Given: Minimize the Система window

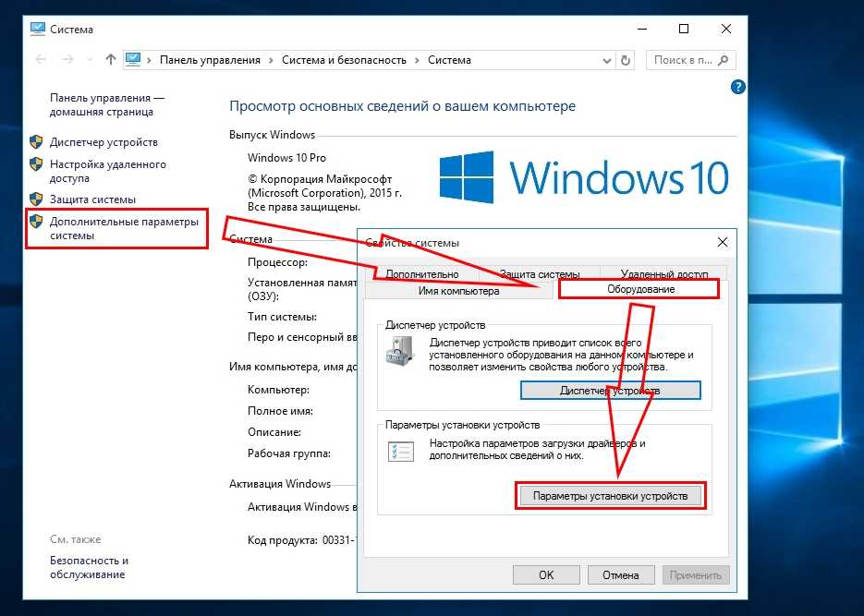Looking at the screenshot, I should (x=642, y=29).
